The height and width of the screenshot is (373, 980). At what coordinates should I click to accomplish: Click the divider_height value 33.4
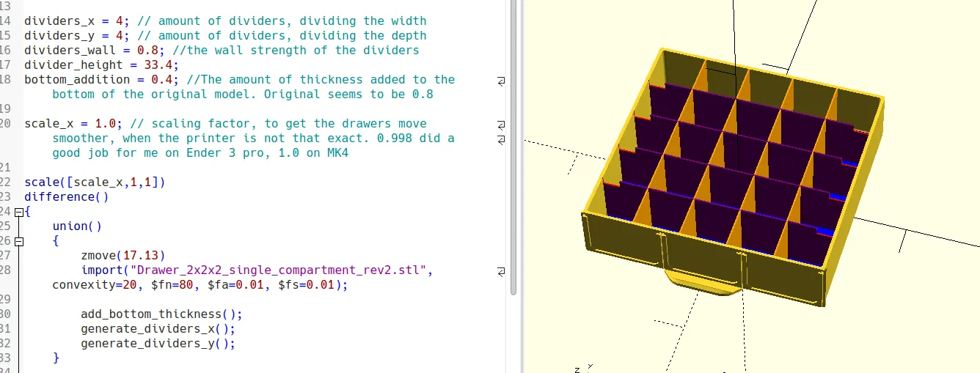pos(158,65)
